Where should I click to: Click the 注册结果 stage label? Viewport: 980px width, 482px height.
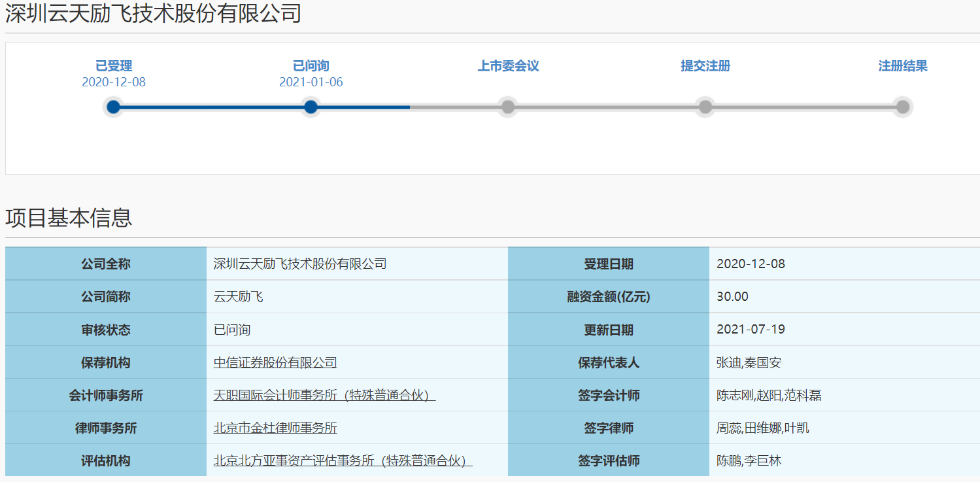[x=903, y=66]
